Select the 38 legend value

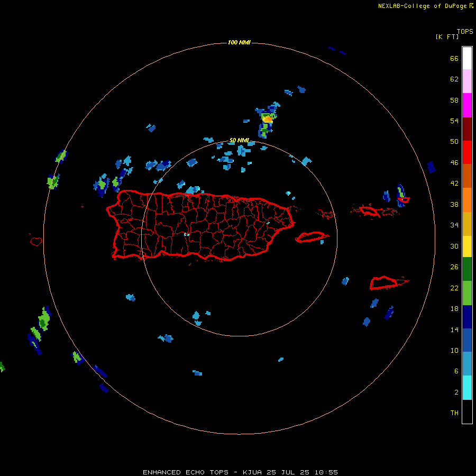(454, 204)
